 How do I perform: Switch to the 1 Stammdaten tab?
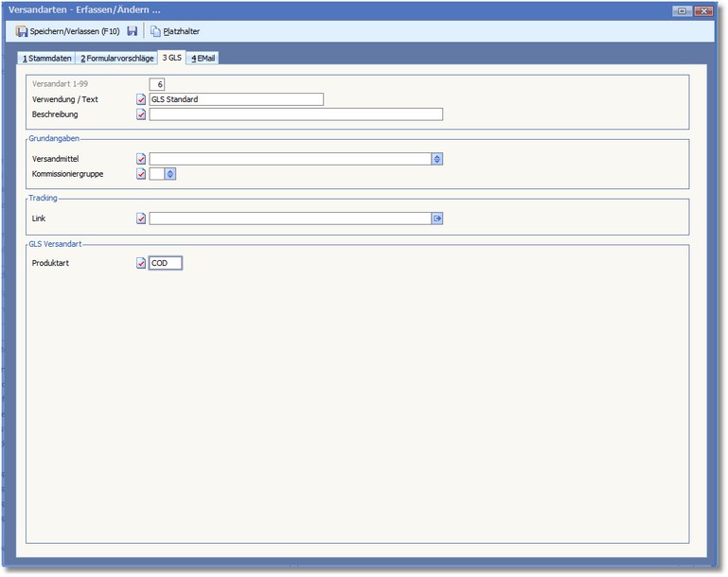coord(47,59)
